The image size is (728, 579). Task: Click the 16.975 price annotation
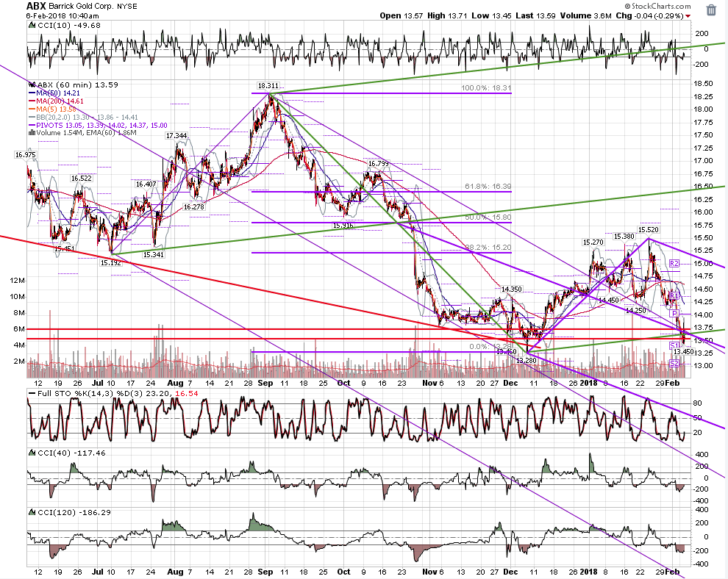pyautogui.click(x=25, y=155)
